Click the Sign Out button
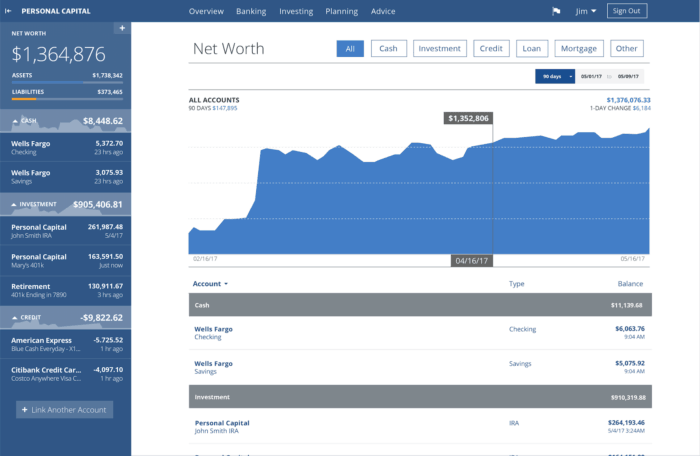The height and width of the screenshot is (456, 700). (x=627, y=11)
